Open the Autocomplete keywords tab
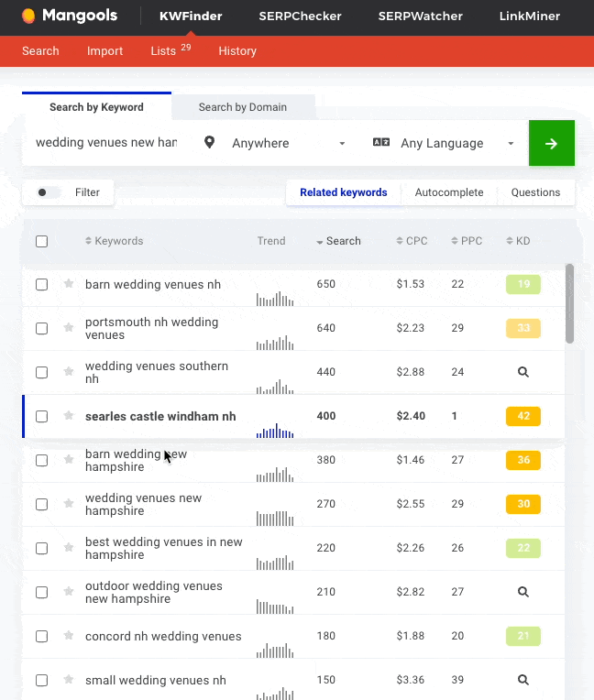Image resolution: width=594 pixels, height=700 pixels. pyautogui.click(x=448, y=192)
